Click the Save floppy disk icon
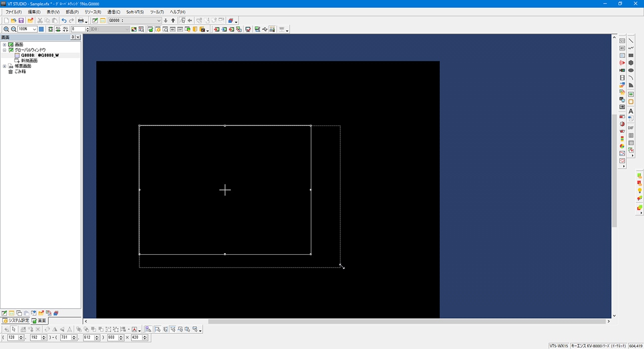 click(x=21, y=21)
